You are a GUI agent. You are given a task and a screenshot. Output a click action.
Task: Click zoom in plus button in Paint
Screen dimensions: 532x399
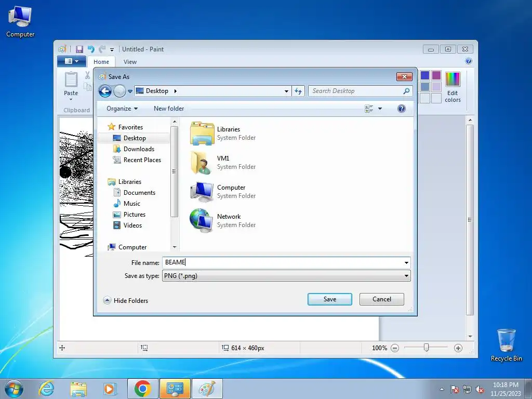(x=458, y=348)
